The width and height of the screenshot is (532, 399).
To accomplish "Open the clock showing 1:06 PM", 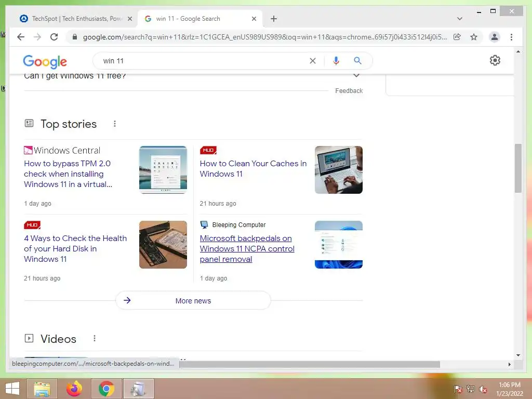I will pyautogui.click(x=510, y=389).
